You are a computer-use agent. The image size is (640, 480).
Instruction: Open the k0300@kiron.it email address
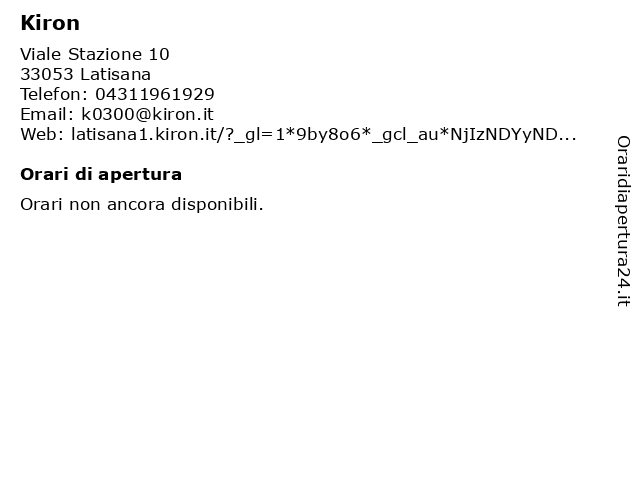147,114
